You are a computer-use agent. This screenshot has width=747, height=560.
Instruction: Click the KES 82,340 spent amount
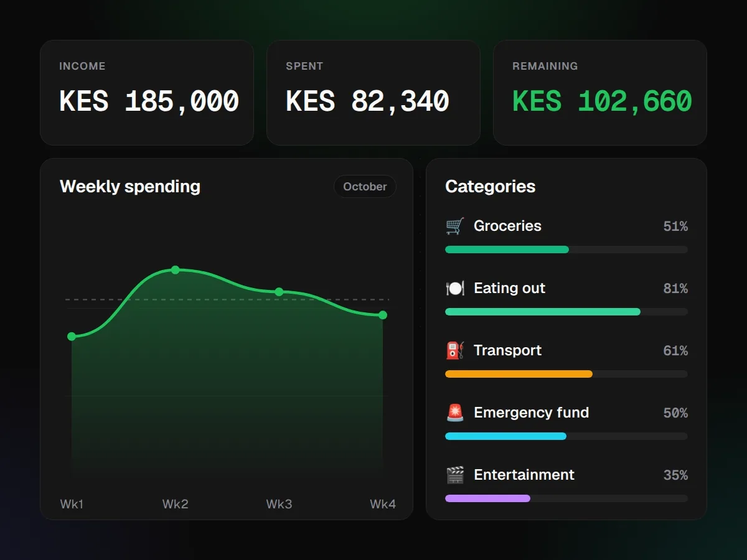click(x=368, y=101)
